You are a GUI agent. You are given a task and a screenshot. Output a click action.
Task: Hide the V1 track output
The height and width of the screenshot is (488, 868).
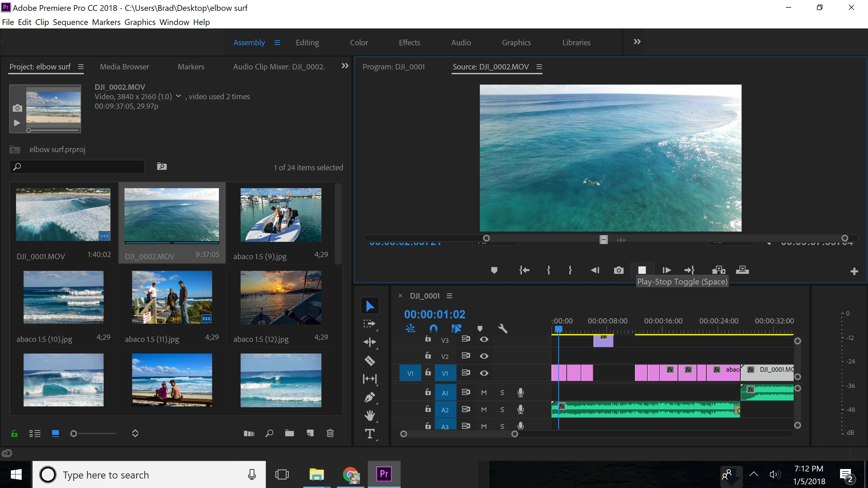click(484, 373)
